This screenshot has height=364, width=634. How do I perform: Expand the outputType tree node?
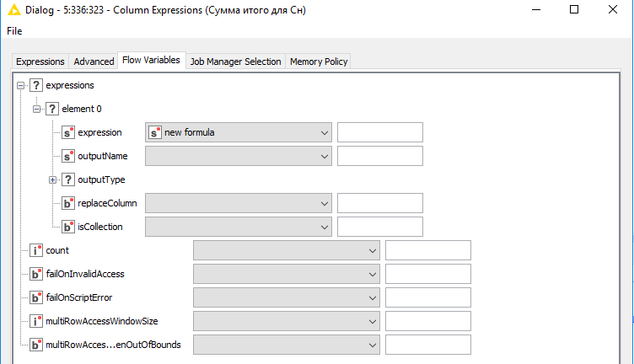(x=52, y=179)
